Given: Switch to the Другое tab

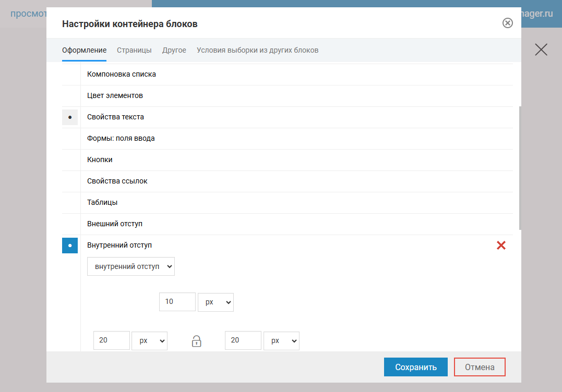Looking at the screenshot, I should pos(174,51).
